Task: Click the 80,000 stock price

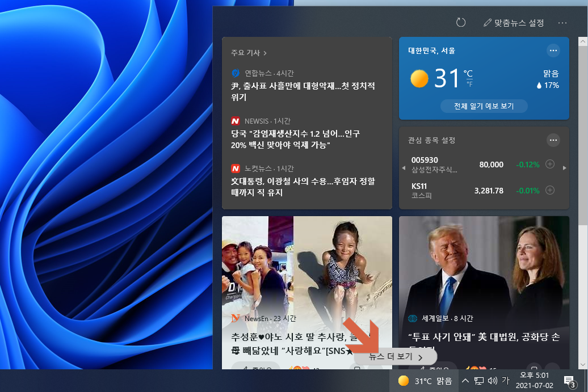Action: (x=492, y=165)
